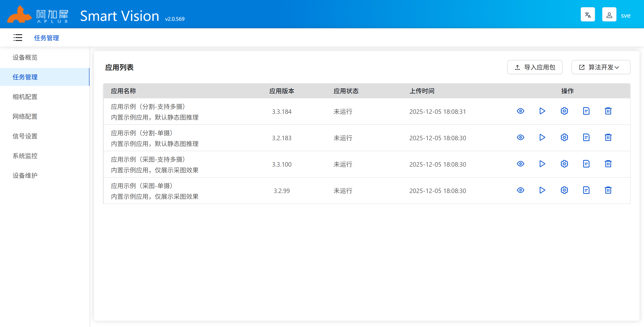Go to 相机配置 sidebar item

(x=25, y=97)
